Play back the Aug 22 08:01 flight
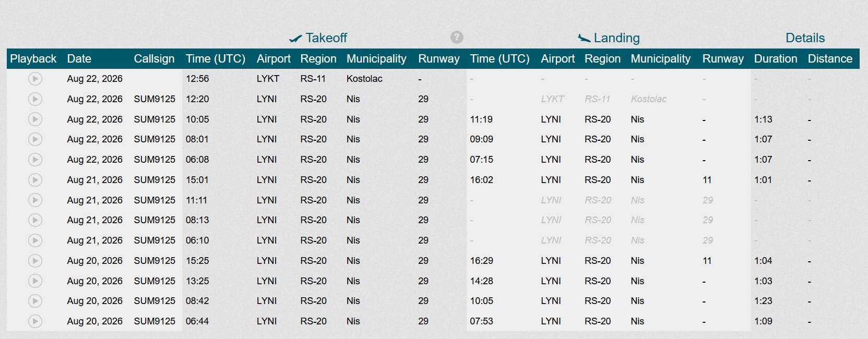 click(x=35, y=139)
